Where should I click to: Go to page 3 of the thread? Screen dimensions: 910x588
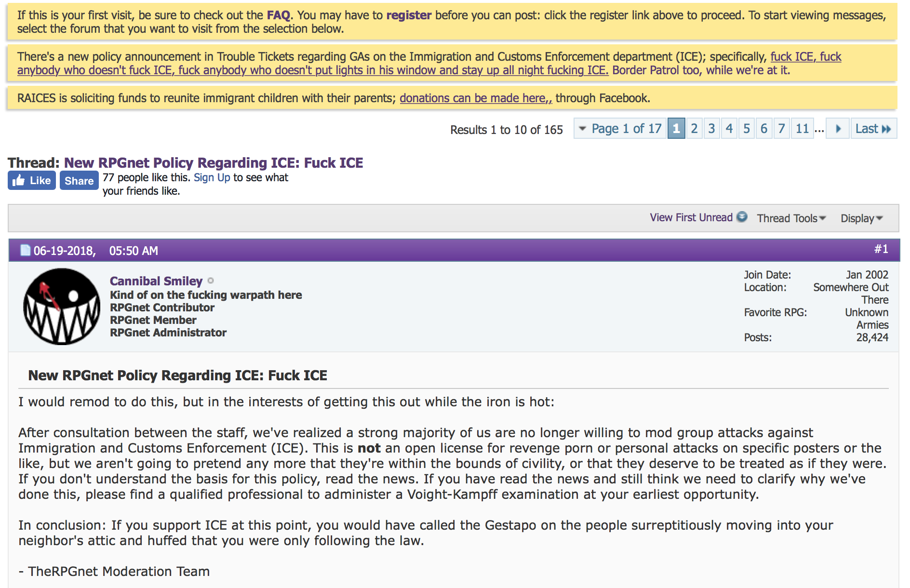pyautogui.click(x=711, y=129)
